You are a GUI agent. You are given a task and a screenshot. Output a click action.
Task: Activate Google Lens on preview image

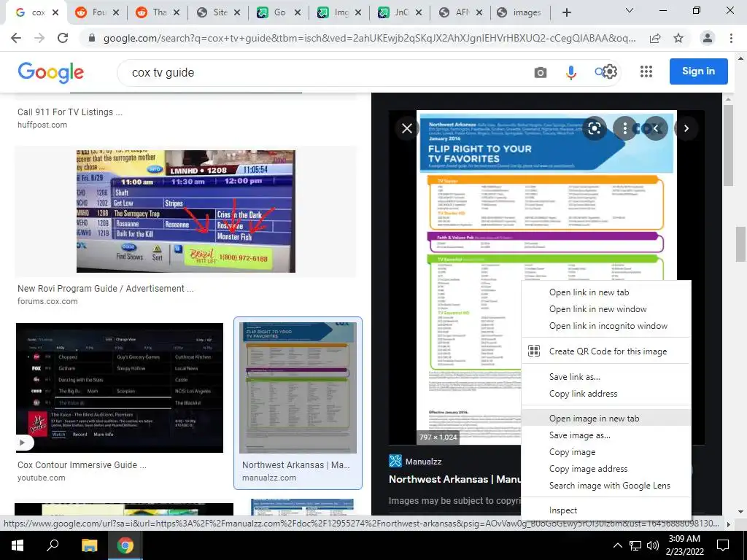coord(594,128)
